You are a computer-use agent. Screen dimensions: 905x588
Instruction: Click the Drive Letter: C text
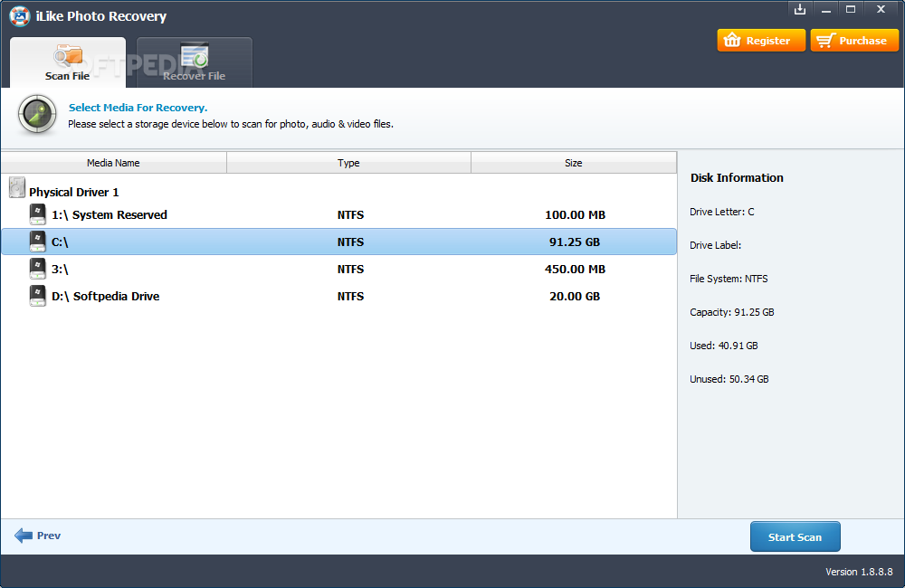tap(722, 212)
